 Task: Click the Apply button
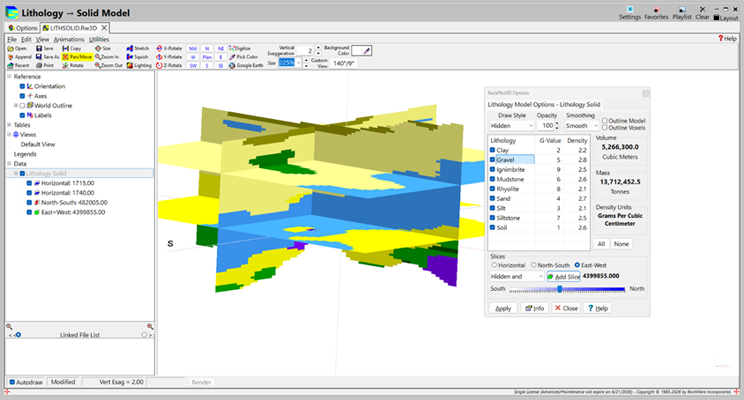pyautogui.click(x=503, y=308)
